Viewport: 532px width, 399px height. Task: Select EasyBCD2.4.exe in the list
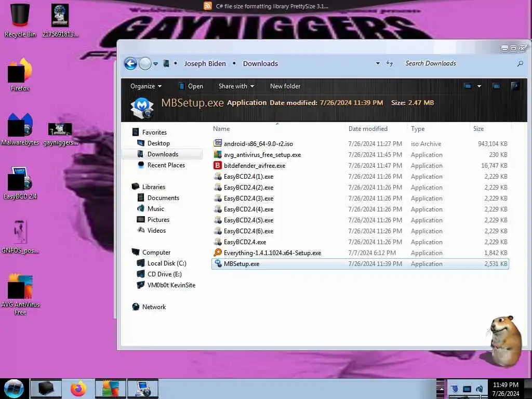point(360,242)
